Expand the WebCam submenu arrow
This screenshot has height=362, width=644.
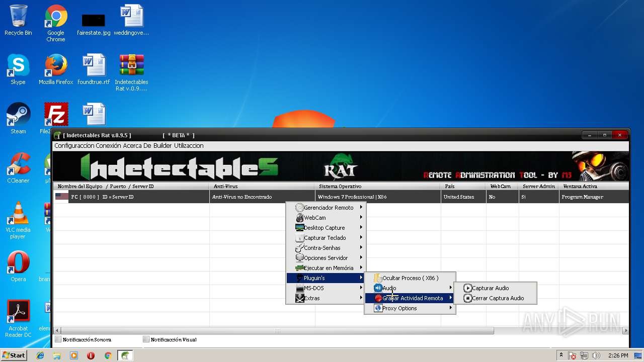[x=361, y=218]
